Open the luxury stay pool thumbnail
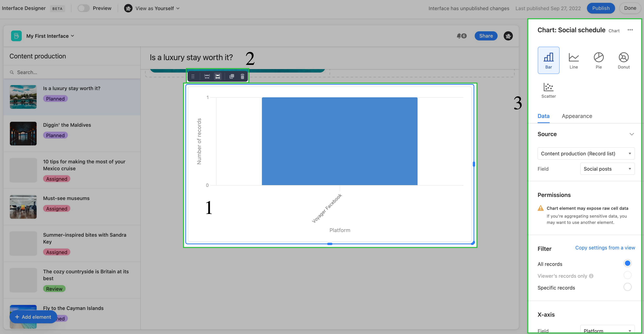 23,97
